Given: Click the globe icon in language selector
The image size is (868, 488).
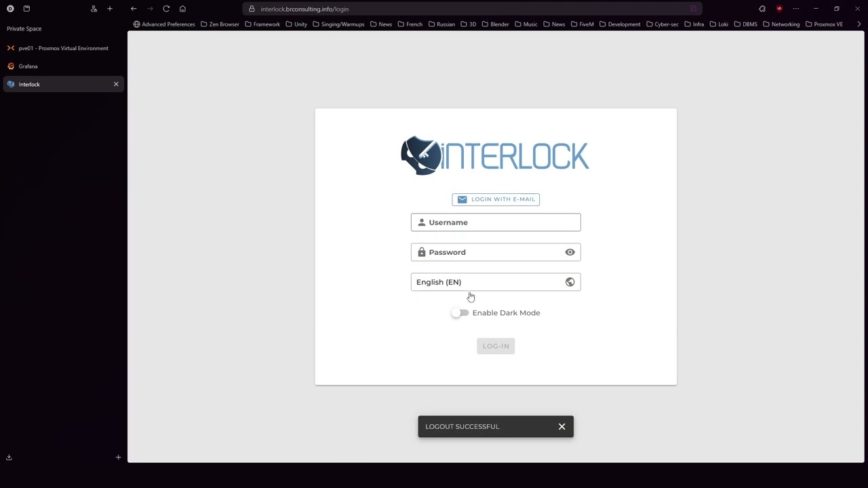Looking at the screenshot, I should click(x=570, y=282).
